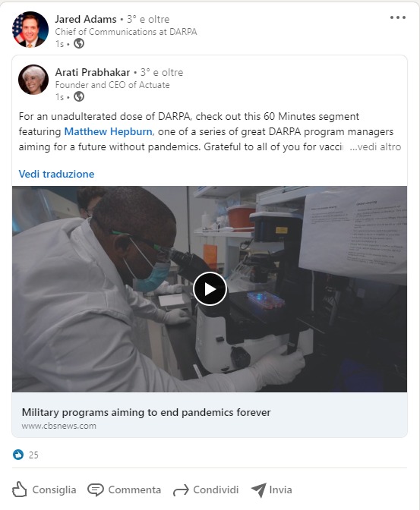Click Jared Adams' profile photo

30,30
